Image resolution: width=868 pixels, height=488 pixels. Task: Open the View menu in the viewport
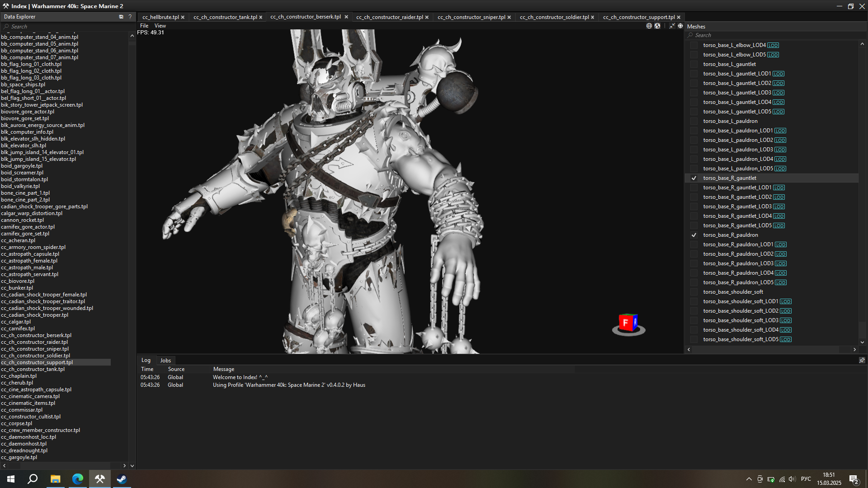[x=160, y=26]
